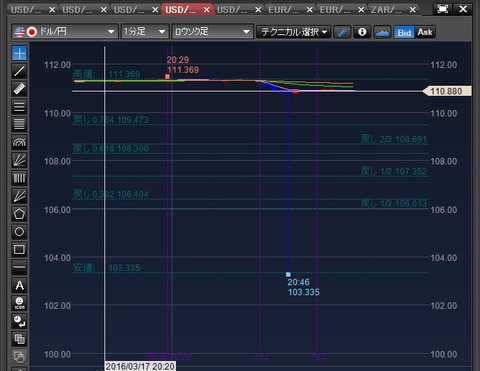
Task: Switch chart to Ask price
Action: pyautogui.click(x=425, y=32)
